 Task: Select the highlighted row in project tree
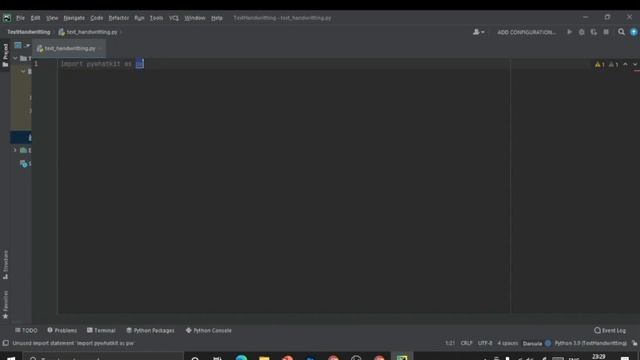[21, 137]
